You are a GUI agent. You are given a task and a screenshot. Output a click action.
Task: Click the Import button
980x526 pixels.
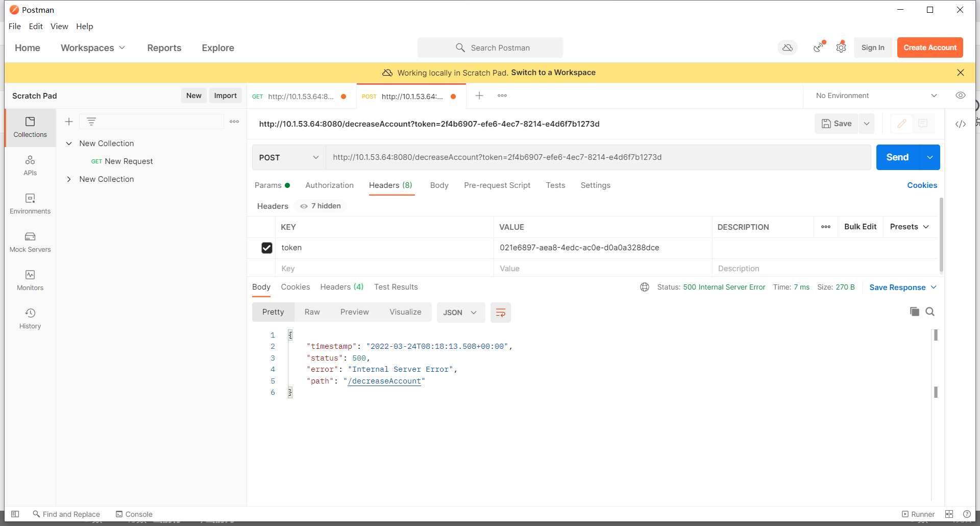pos(225,95)
